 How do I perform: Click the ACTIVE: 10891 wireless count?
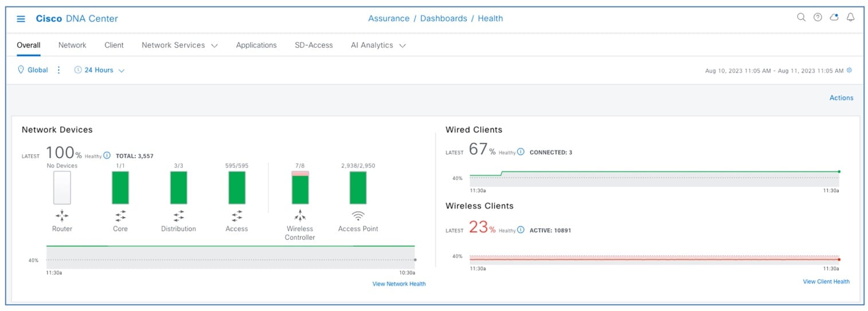(550, 231)
